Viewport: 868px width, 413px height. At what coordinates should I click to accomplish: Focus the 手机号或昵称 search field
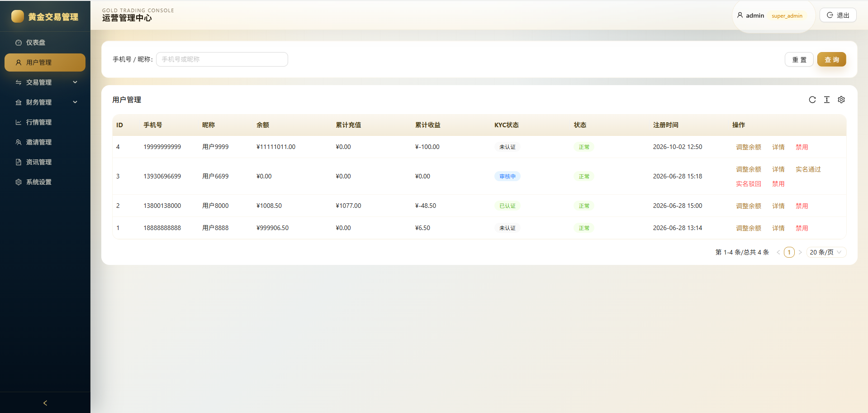click(222, 59)
